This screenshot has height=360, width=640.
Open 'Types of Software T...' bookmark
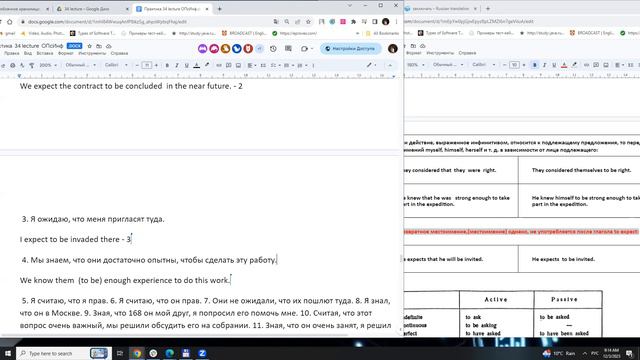(93, 33)
